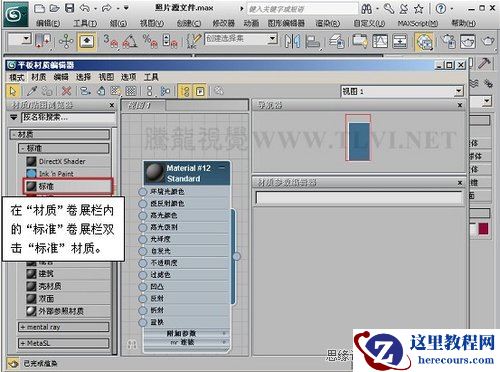Expand the MetaSL group
This screenshot has height=372, width=500.
pos(64,343)
